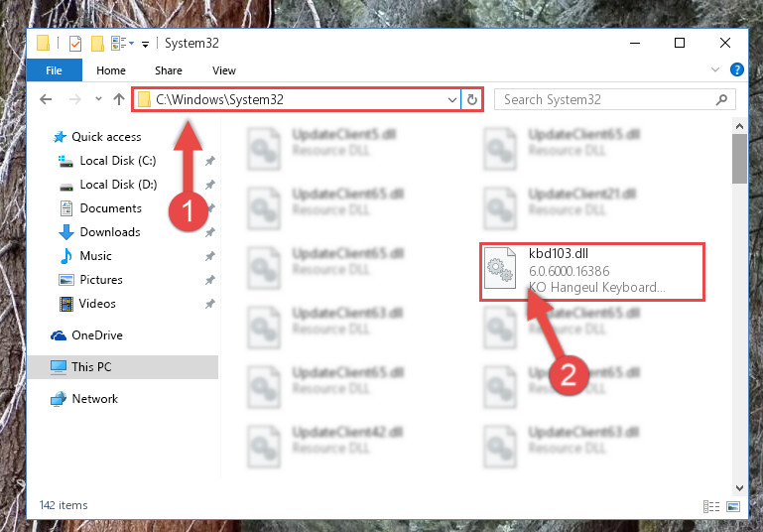Click the search magnifier icon
763x532 pixels.
tap(721, 100)
